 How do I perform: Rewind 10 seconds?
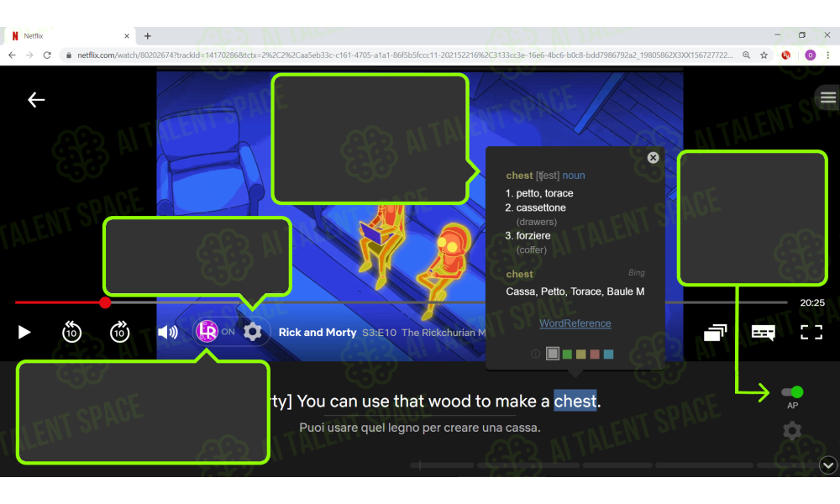pyautogui.click(x=71, y=332)
